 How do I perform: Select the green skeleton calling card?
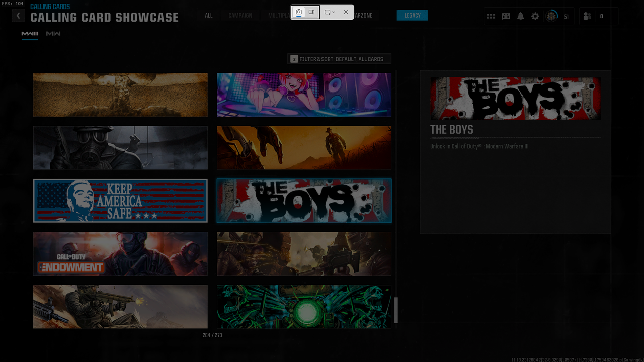(304, 307)
